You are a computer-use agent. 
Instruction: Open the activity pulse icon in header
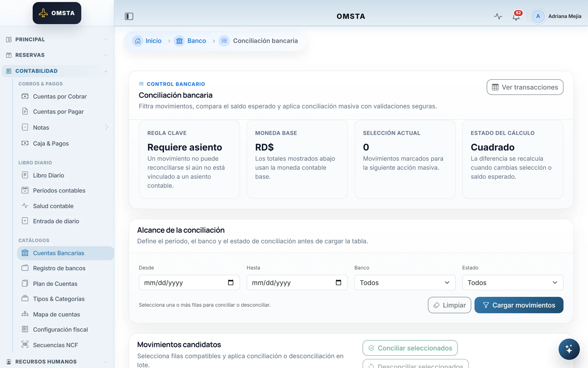[x=498, y=16]
